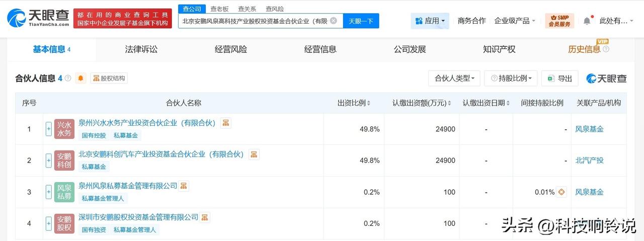Image resolution: width=644 pixels, height=241 pixels.
Task: Click the help icon next to 历史信息
Action: coord(606,49)
